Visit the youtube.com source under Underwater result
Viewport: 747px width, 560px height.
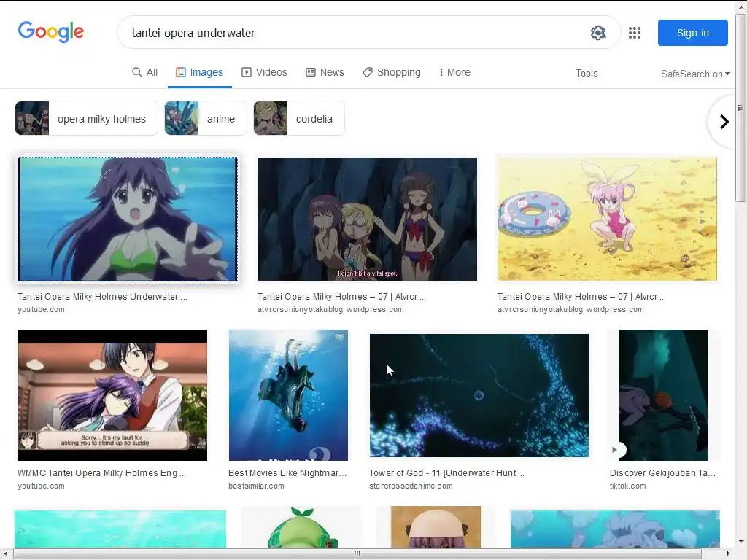pos(41,309)
